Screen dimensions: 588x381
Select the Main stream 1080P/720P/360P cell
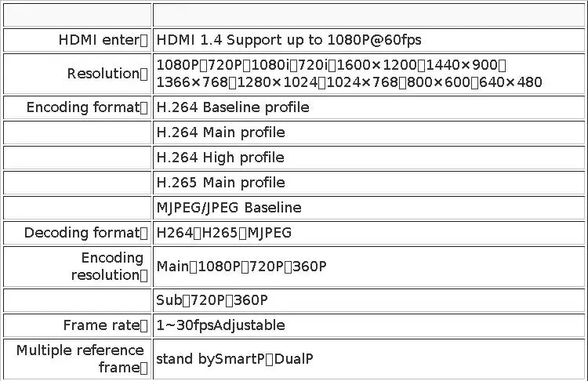click(x=241, y=267)
